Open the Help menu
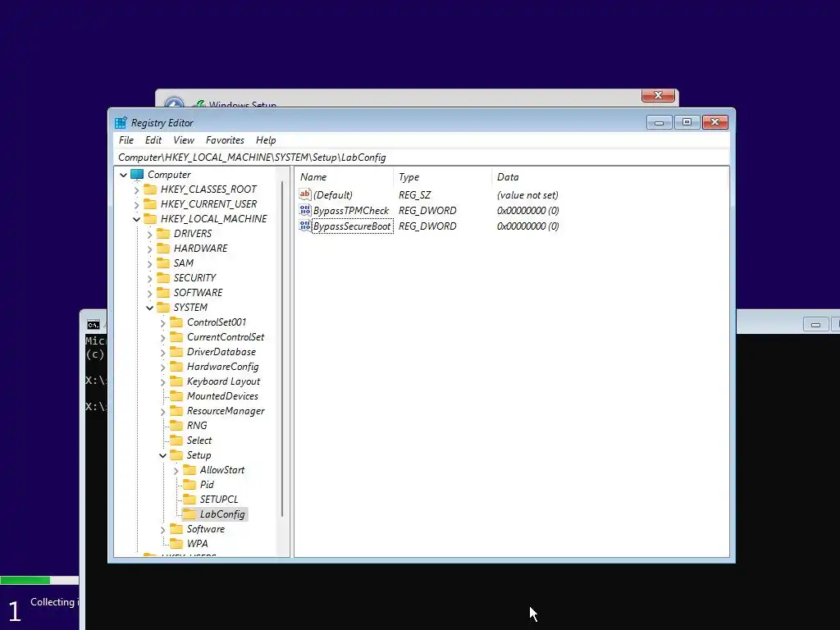 (x=266, y=140)
